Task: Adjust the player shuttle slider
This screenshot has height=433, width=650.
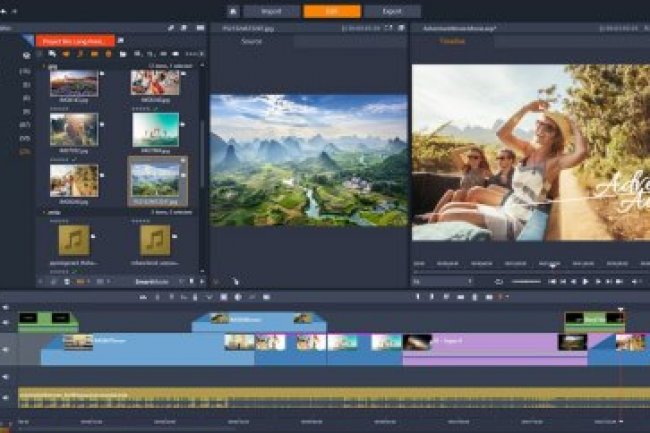Action: click(x=526, y=282)
